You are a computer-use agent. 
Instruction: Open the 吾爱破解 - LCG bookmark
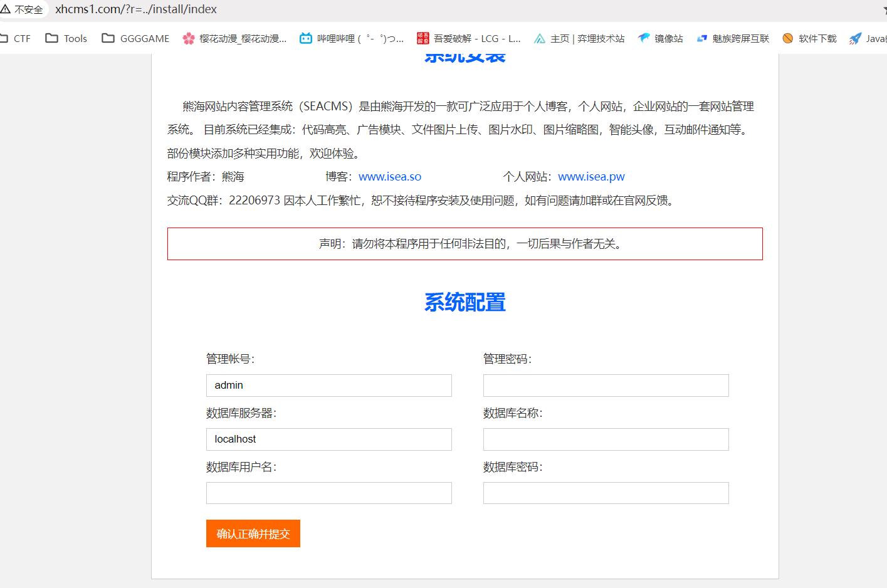click(x=469, y=38)
